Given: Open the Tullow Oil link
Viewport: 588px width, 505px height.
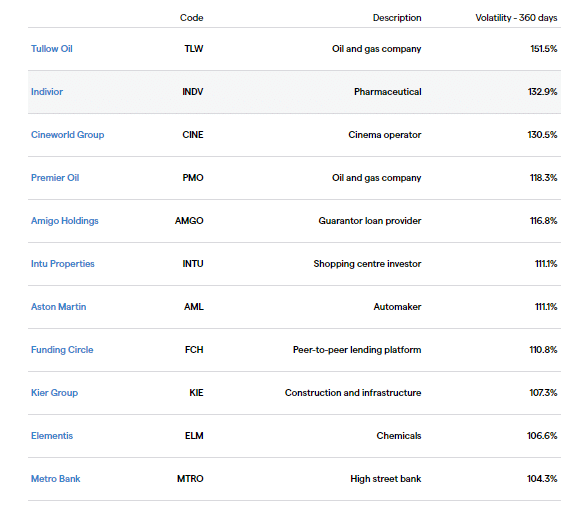Looking at the screenshot, I should click(x=52, y=49).
